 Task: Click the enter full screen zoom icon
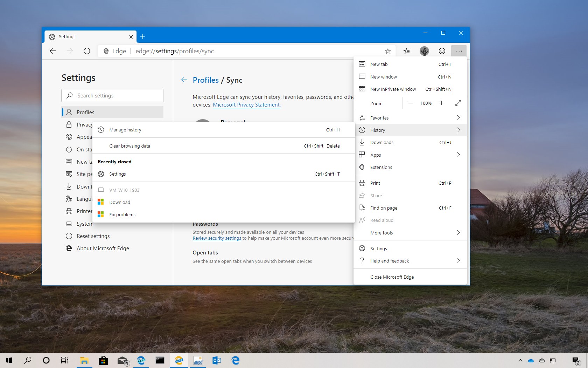click(458, 103)
